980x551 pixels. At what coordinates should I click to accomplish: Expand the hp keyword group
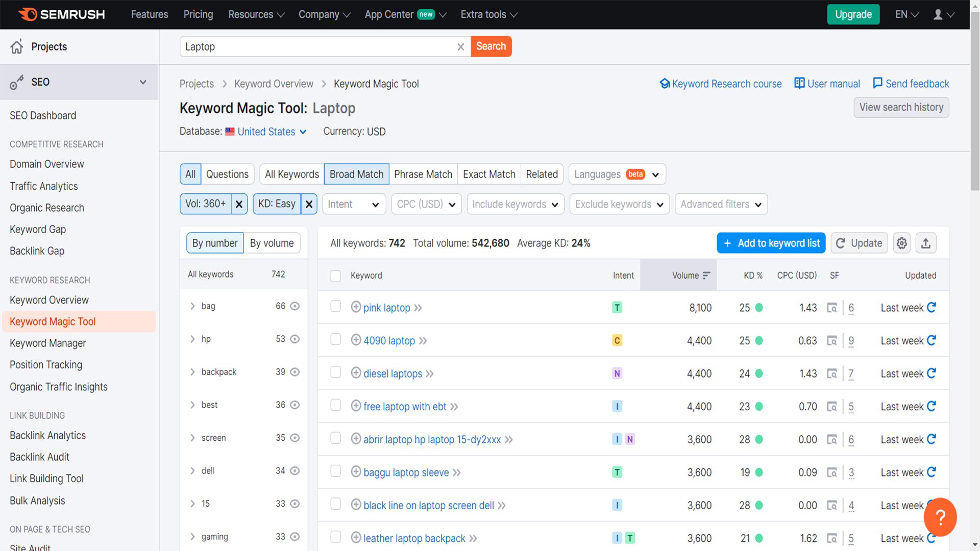[x=192, y=339]
